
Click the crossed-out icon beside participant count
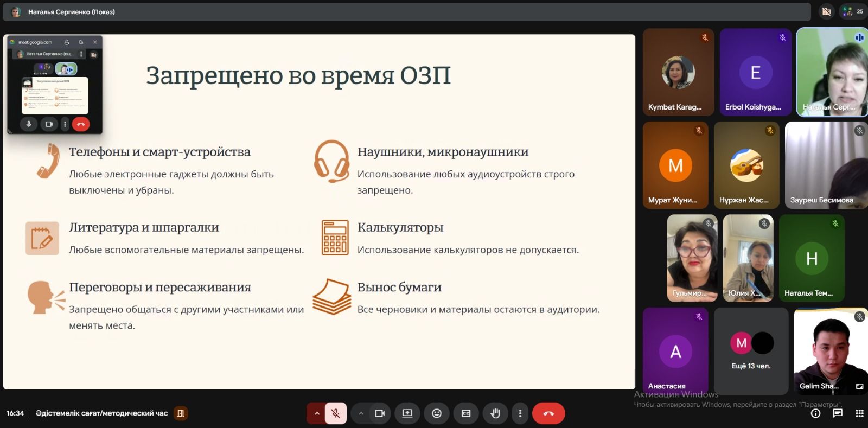826,11
